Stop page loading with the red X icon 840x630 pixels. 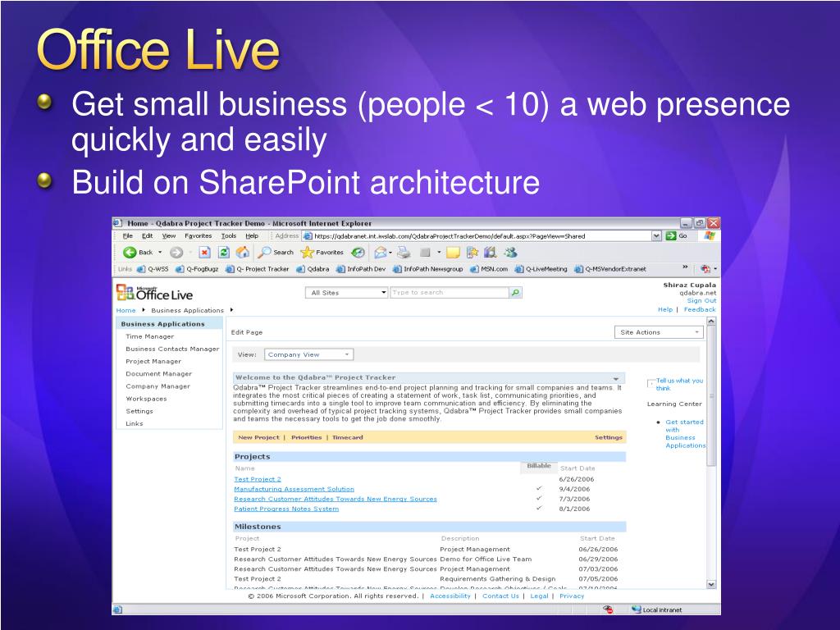coord(204,253)
